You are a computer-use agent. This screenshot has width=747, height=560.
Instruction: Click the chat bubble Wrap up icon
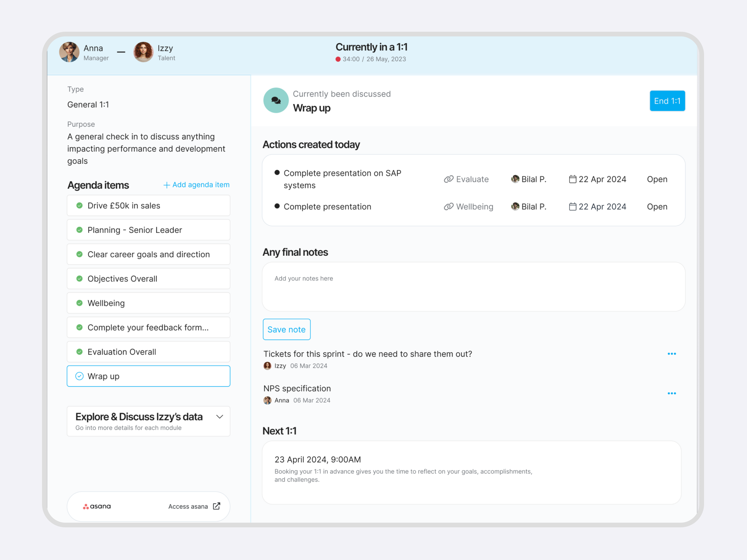pyautogui.click(x=276, y=100)
